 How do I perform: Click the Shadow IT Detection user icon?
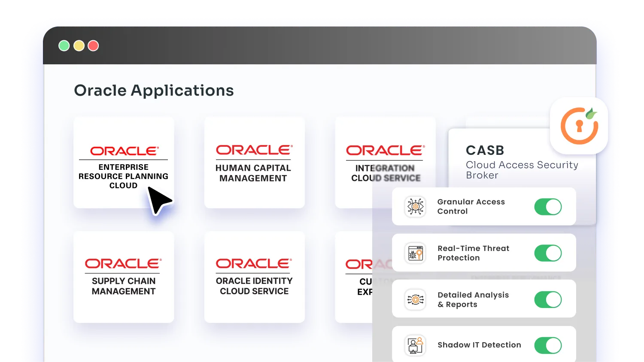[415, 345]
